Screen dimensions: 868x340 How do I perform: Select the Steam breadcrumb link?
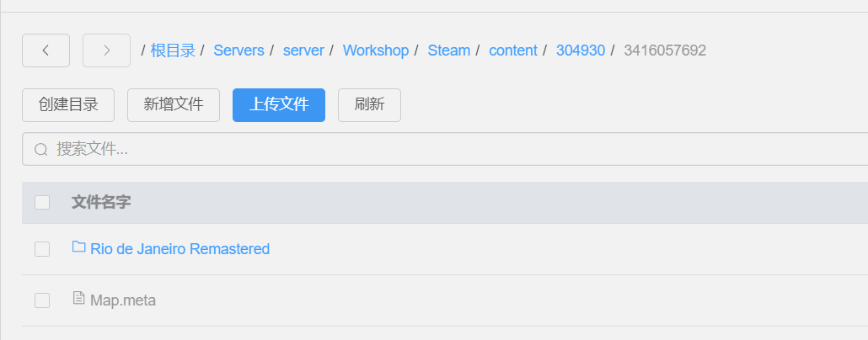[448, 50]
